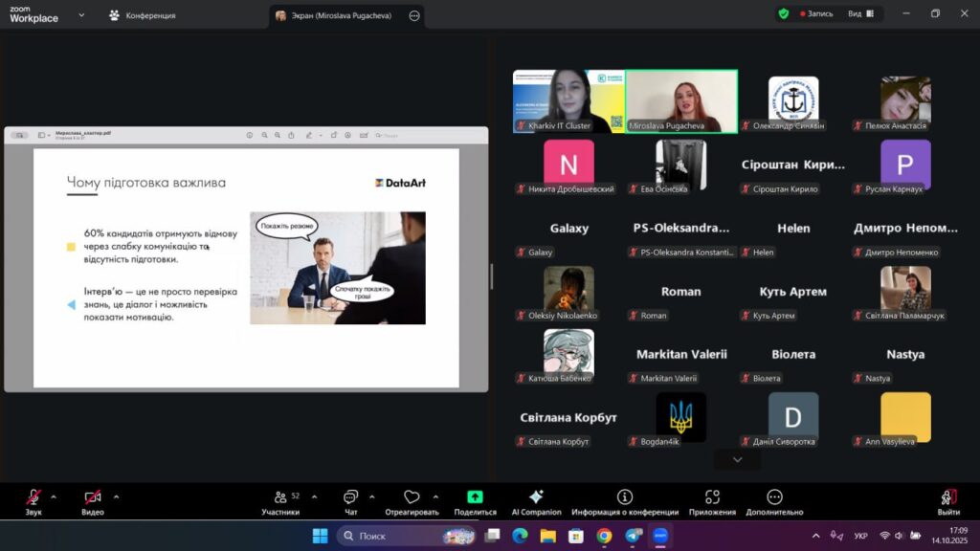Expand video options arrow next to Video
980x551 pixels.
[116, 496]
